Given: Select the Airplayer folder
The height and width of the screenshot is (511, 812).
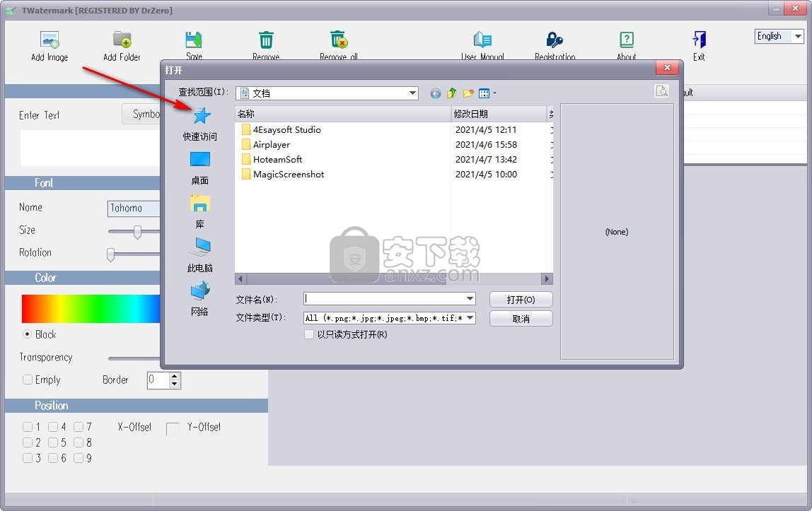Looking at the screenshot, I should pyautogui.click(x=266, y=145).
